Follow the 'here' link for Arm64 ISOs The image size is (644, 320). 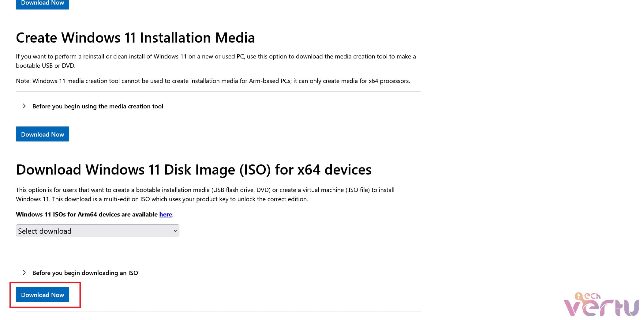166,214
